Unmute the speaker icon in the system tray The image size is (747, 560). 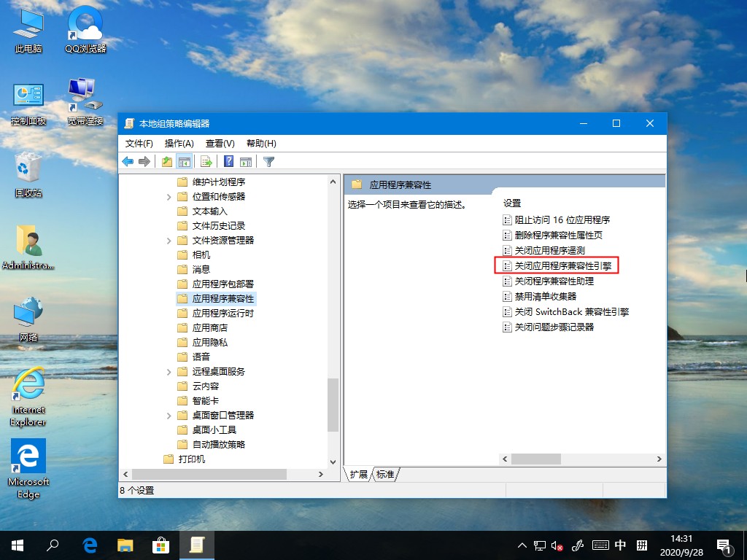(557, 545)
